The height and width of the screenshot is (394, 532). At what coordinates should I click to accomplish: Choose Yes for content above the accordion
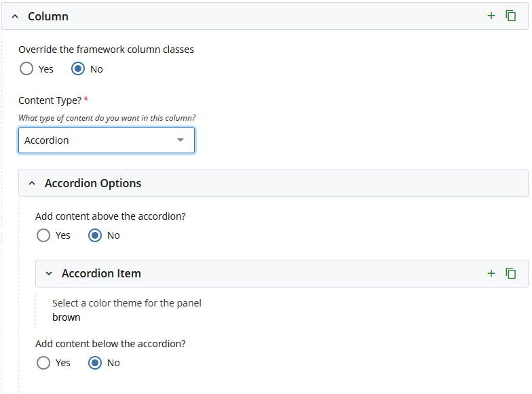tap(43, 235)
